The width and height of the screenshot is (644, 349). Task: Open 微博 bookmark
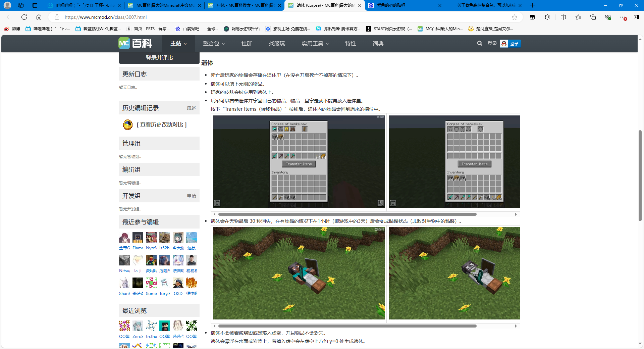pyautogui.click(x=12, y=29)
